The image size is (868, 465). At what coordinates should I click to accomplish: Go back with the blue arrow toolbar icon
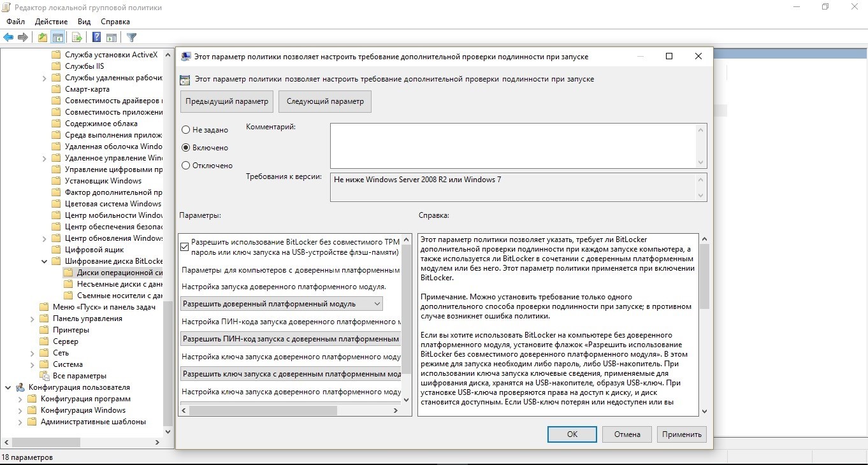(x=8, y=37)
